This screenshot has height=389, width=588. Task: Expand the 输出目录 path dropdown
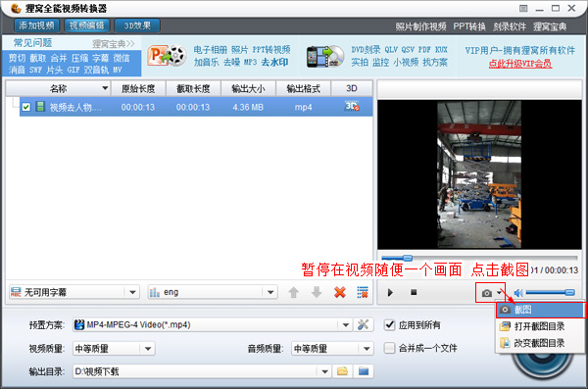point(324,371)
